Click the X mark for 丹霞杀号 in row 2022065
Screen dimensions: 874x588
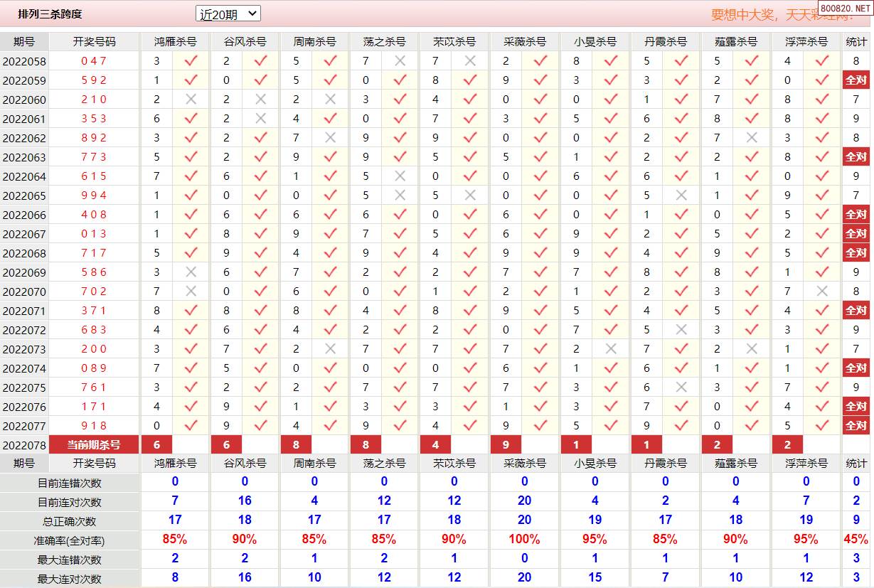681,196
